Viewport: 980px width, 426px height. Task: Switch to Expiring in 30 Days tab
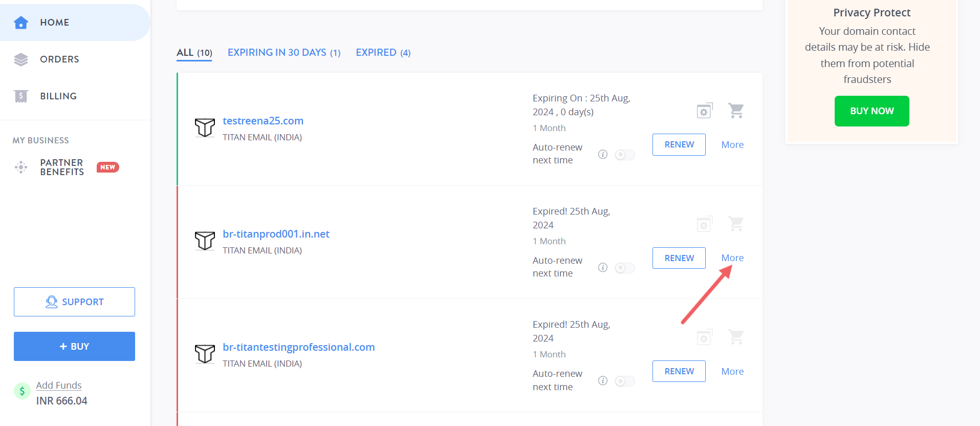[284, 53]
